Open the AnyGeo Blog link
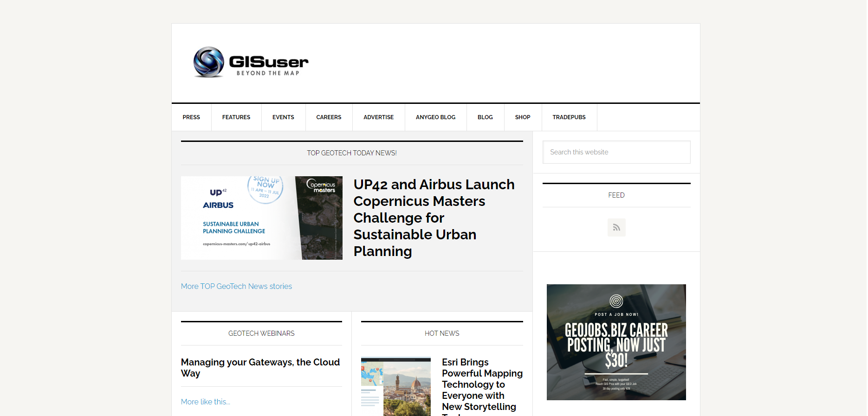This screenshot has height=416, width=868. point(435,117)
